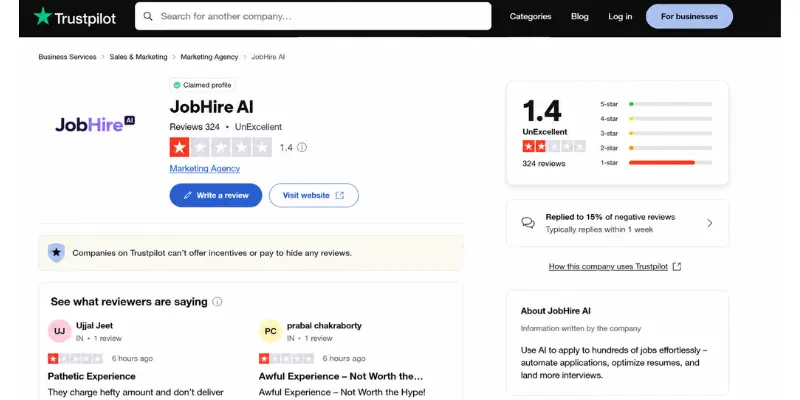The width and height of the screenshot is (800, 400).
Task: Click Log in
Action: pos(620,16)
